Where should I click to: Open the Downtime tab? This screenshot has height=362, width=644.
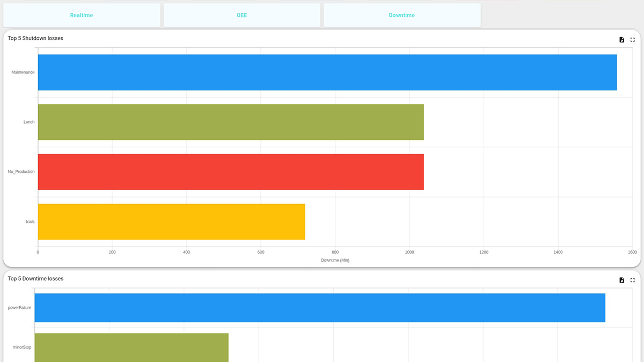coord(401,15)
